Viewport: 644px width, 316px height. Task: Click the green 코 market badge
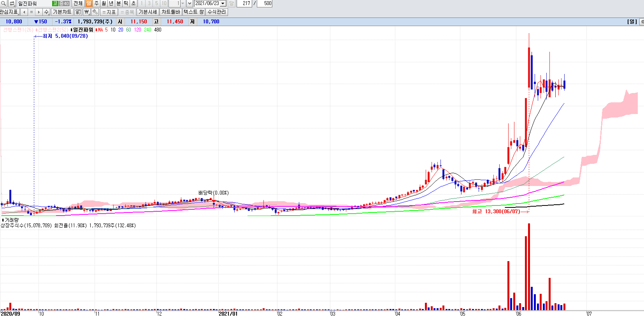pos(55,4)
